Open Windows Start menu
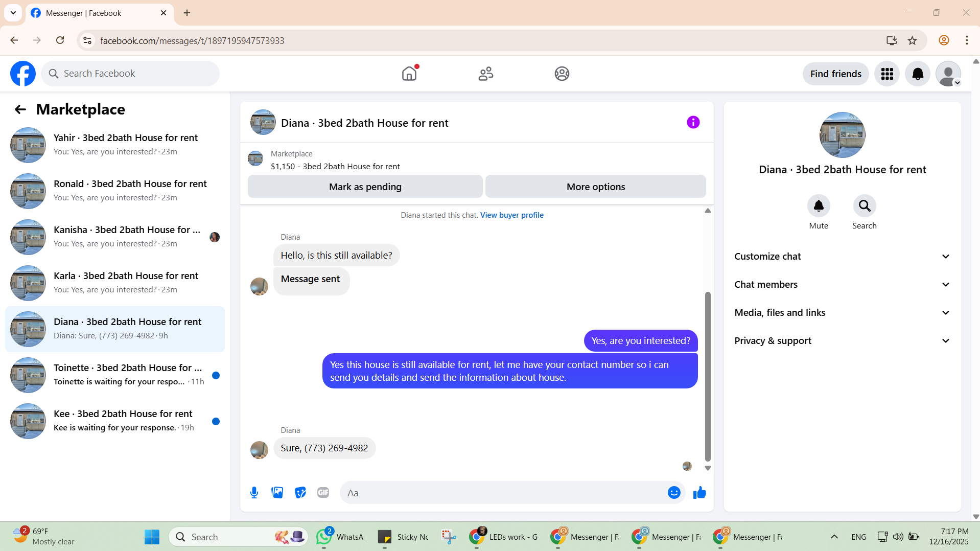 point(152,537)
